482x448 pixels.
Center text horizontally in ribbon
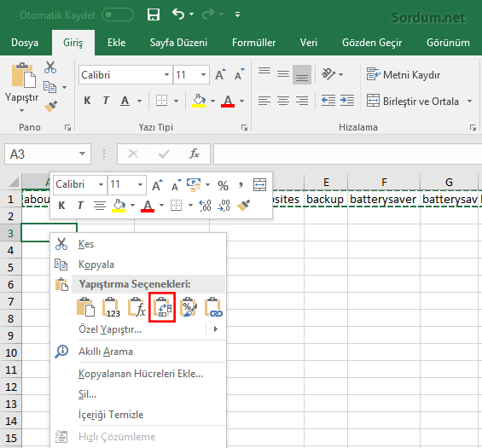click(283, 101)
